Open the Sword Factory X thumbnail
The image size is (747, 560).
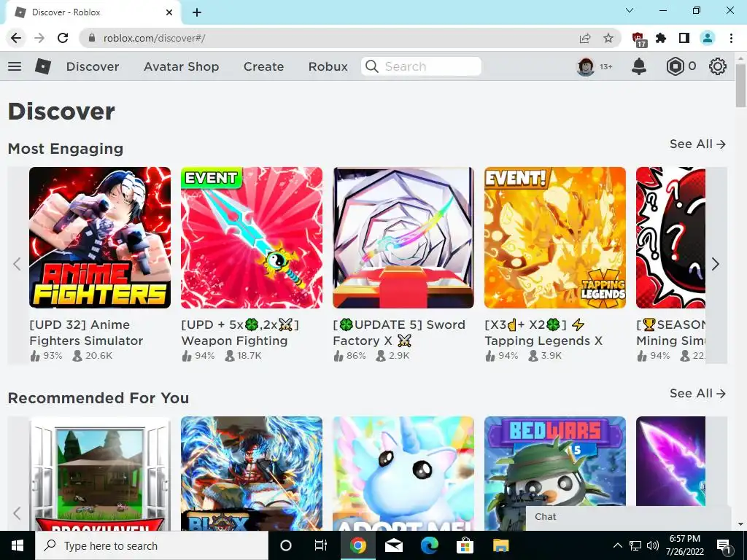(403, 238)
